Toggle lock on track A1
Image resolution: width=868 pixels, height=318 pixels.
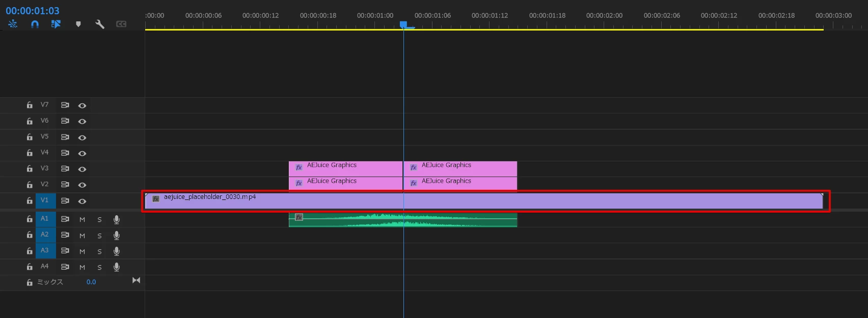coord(30,219)
